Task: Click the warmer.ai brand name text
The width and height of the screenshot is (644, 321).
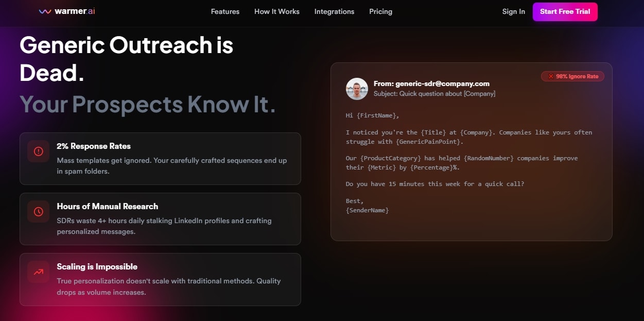Action: (x=75, y=11)
